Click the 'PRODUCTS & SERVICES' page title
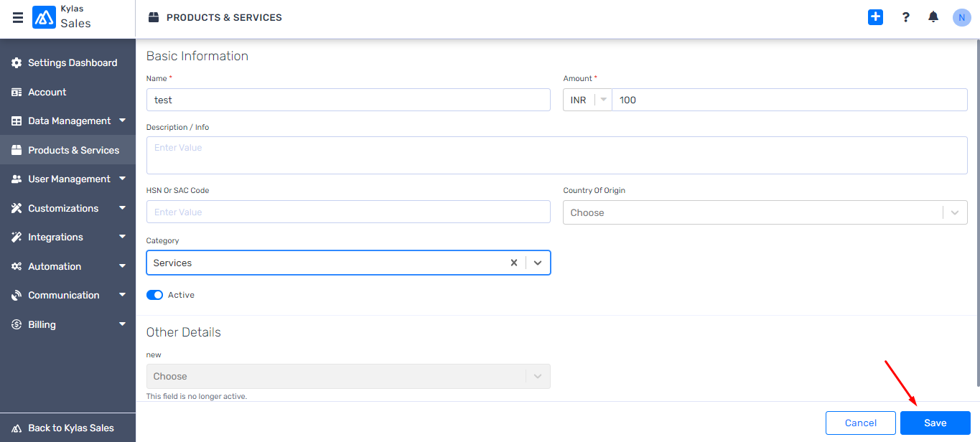980x442 pixels. click(x=224, y=17)
